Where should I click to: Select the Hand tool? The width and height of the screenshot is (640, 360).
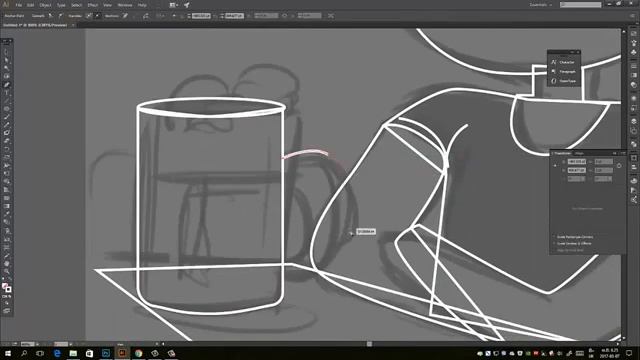coord(7,263)
